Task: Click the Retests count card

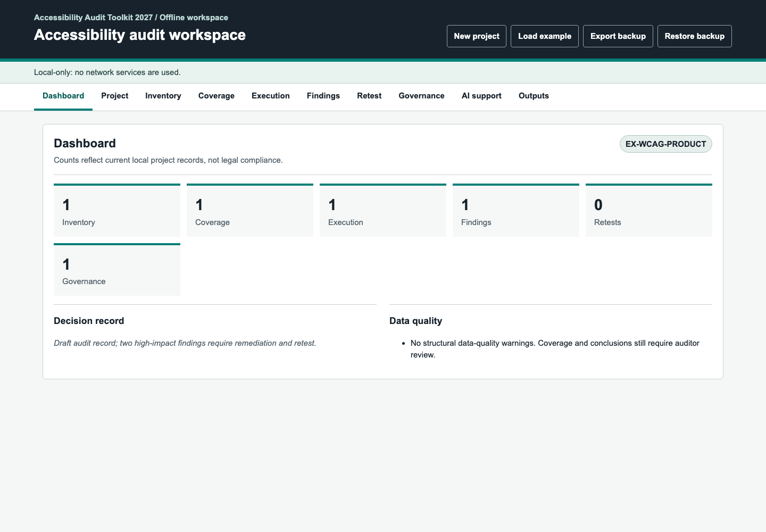Action: tap(649, 210)
